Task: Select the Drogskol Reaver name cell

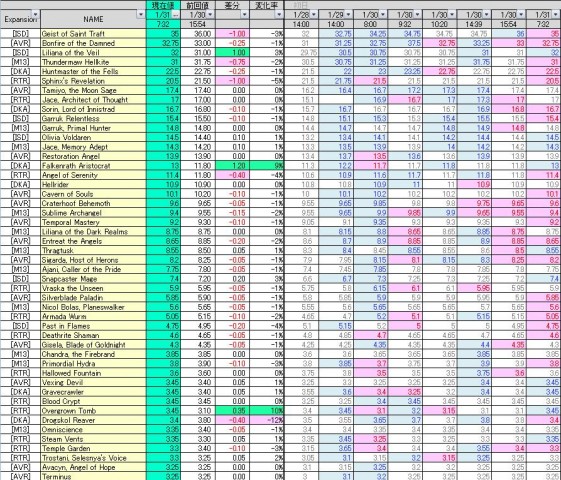Action: (93, 420)
